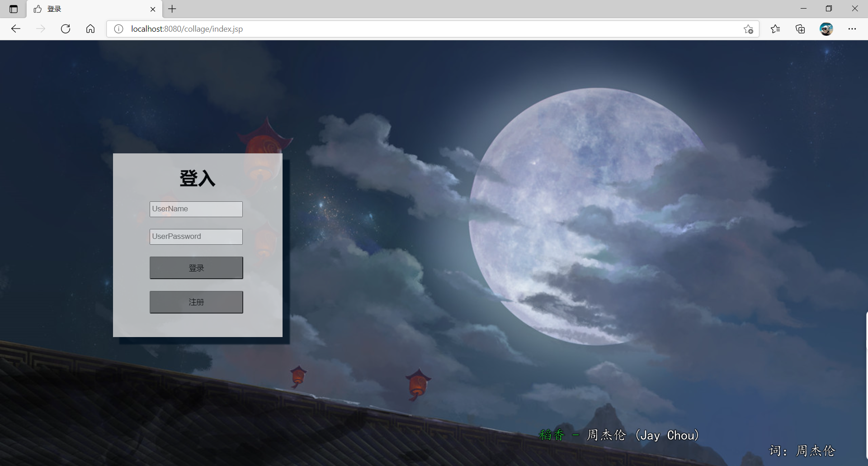Click the address bar URL localhost:8080/collage/index.jsp
The image size is (868, 466).
pos(187,29)
